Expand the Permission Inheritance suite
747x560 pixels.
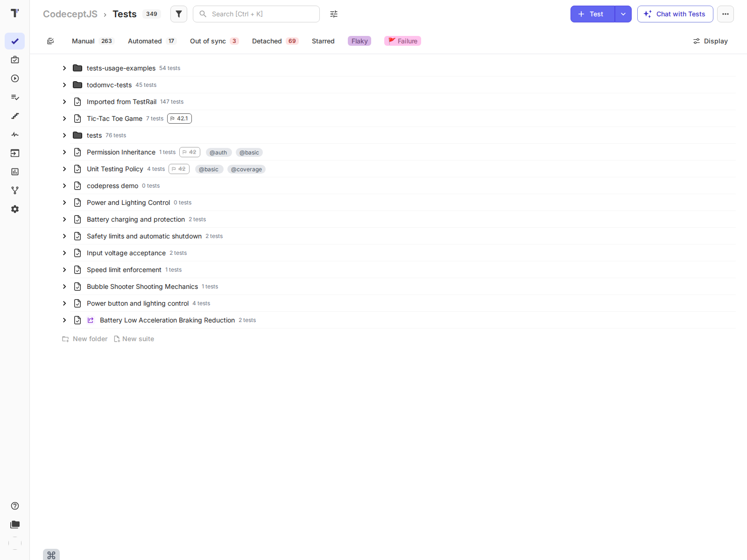64,152
